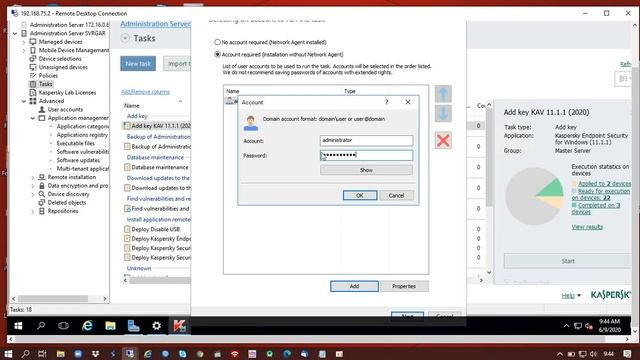Image resolution: width=640 pixels, height=360 pixels.
Task: Click remote Windows Start button
Action: (18, 326)
